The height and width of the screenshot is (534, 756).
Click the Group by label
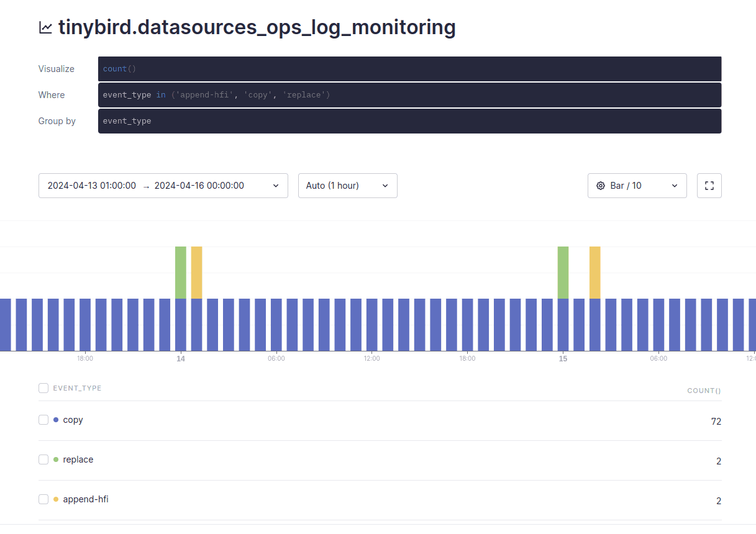coord(57,121)
